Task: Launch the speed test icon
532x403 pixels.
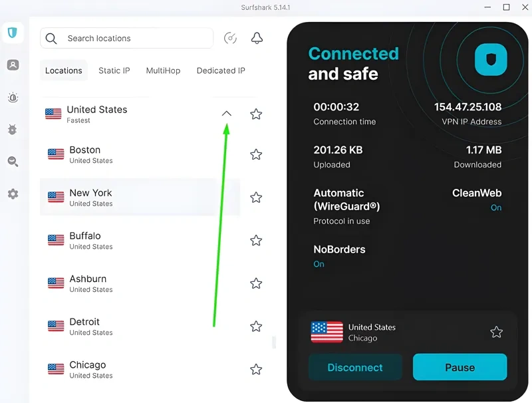Action: (x=230, y=38)
